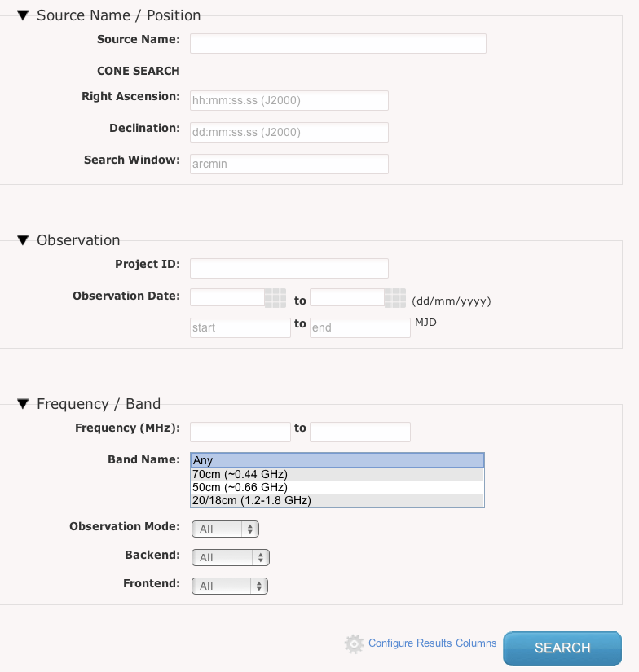
Task: Collapse the Frequency / Band section
Action: point(23,403)
